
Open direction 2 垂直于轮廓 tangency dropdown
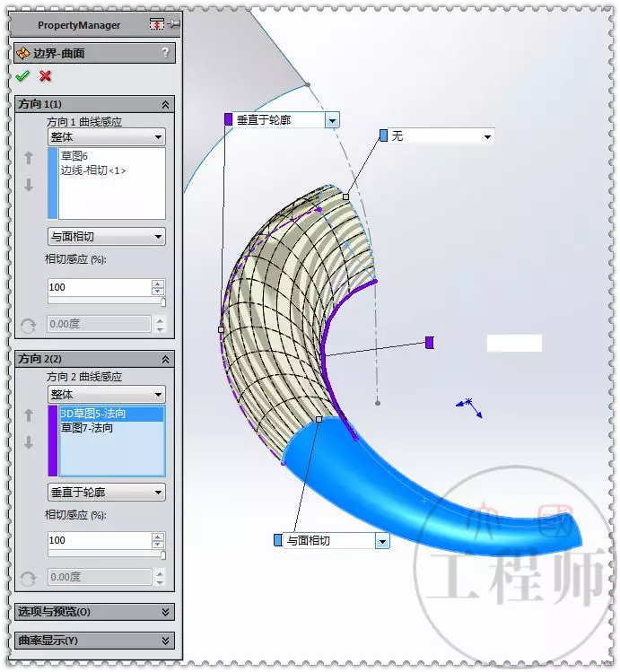[x=106, y=492]
